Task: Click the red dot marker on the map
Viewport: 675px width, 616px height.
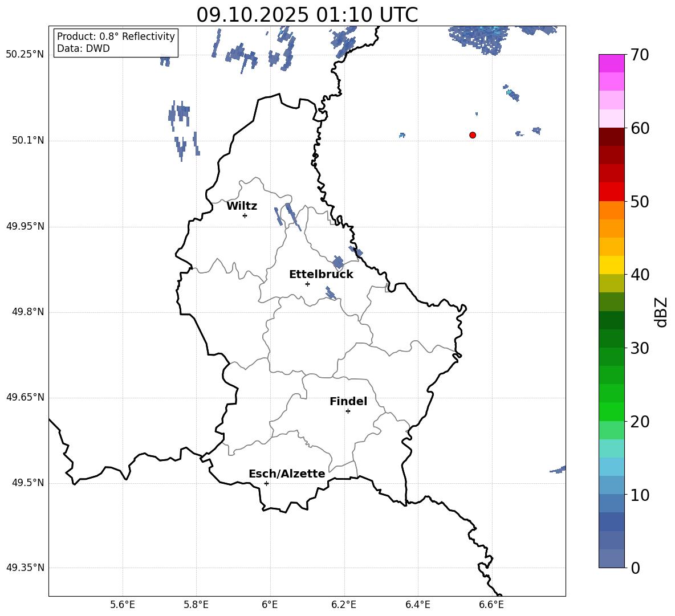Action: click(473, 135)
